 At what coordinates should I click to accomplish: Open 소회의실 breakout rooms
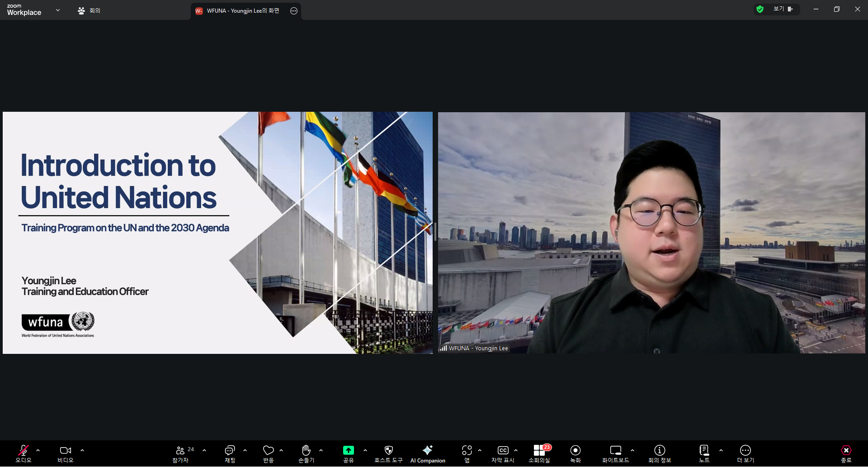540,453
